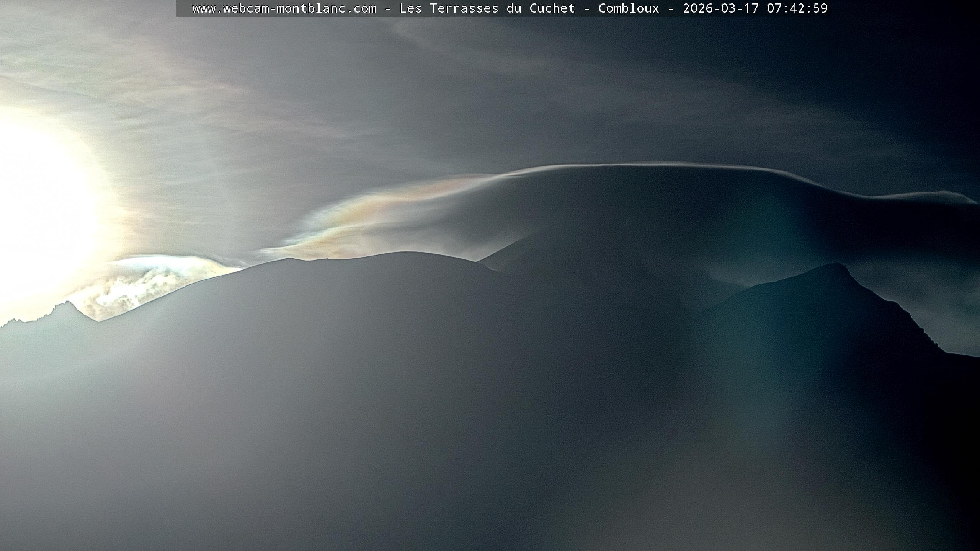
Task: Click the 07:42:59 time stamp
Action: tap(797, 8)
